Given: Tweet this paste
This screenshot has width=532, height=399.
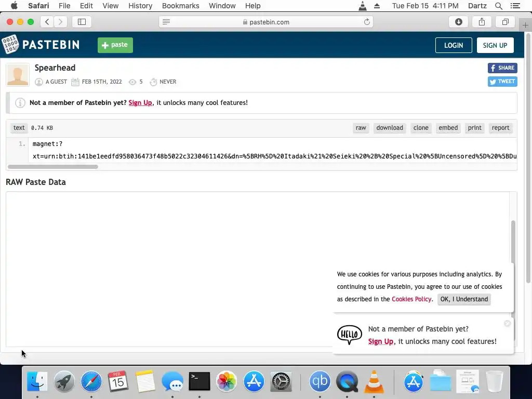Looking at the screenshot, I should (502, 82).
